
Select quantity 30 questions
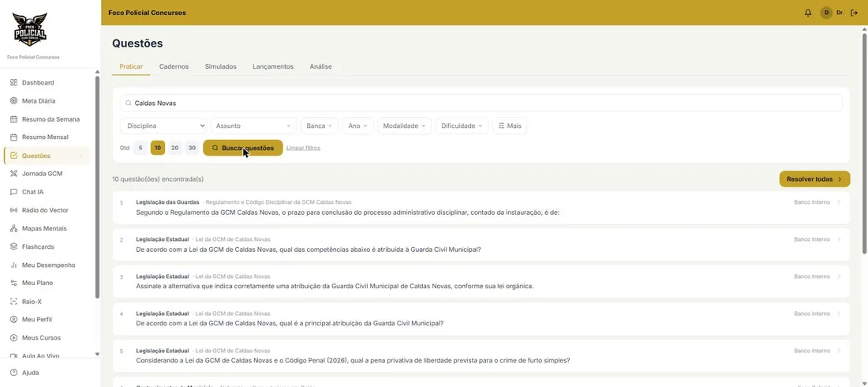pyautogui.click(x=192, y=148)
